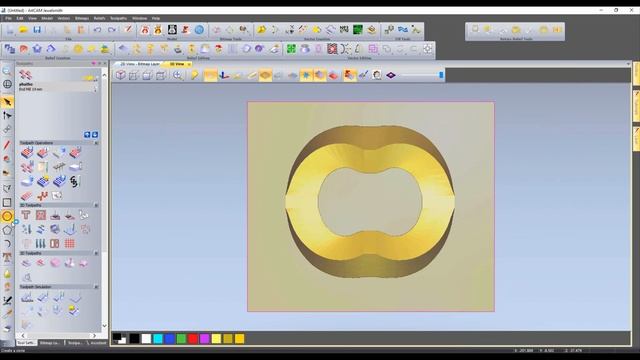
Task: Click the pink gem 3D toolpath icon
Action: click(x=56, y=263)
